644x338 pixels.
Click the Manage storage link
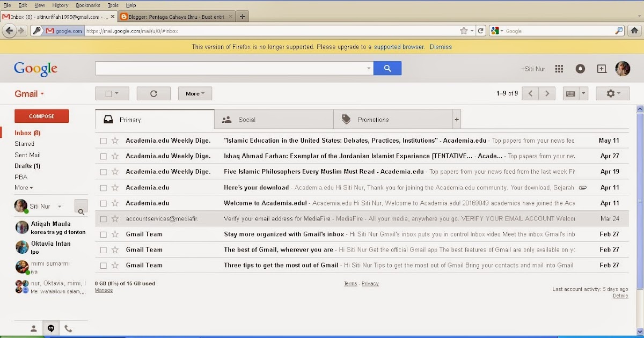click(104, 290)
